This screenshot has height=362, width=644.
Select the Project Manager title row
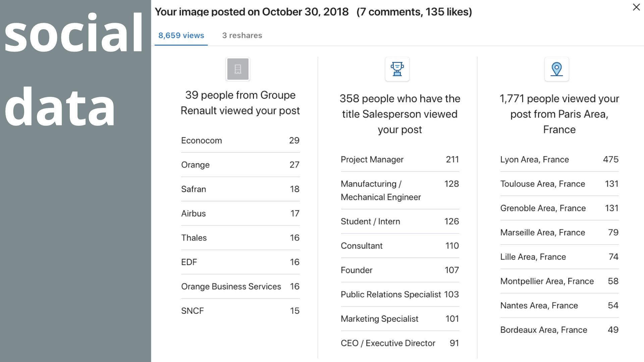[400, 160]
